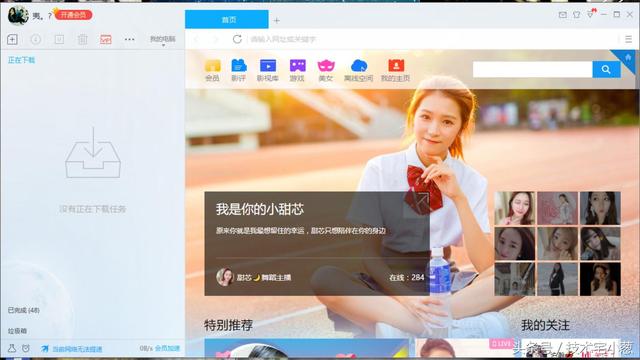
Task: Open the red VIP toolbar icon
Action: pyautogui.click(x=106, y=39)
